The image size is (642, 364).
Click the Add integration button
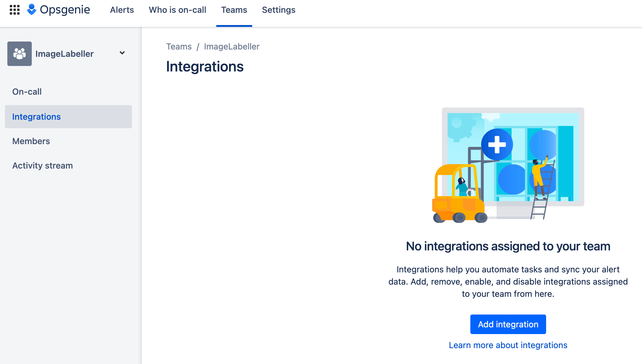coord(508,324)
